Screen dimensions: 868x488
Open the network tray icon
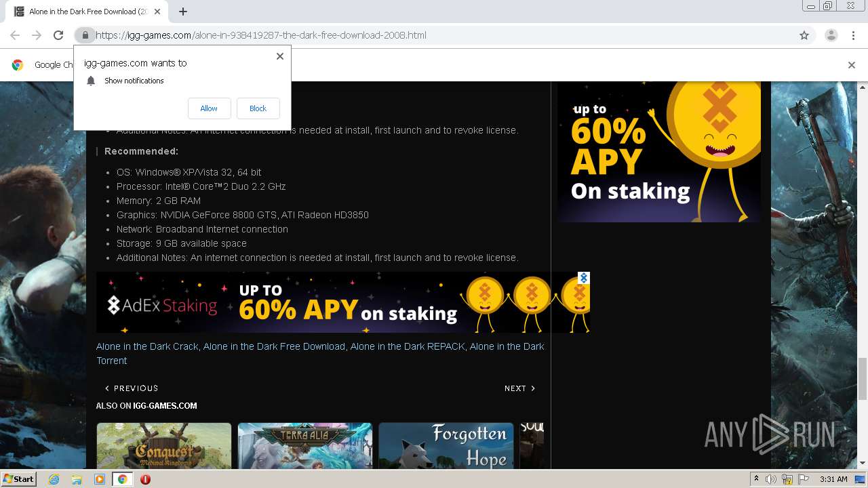[787, 479]
